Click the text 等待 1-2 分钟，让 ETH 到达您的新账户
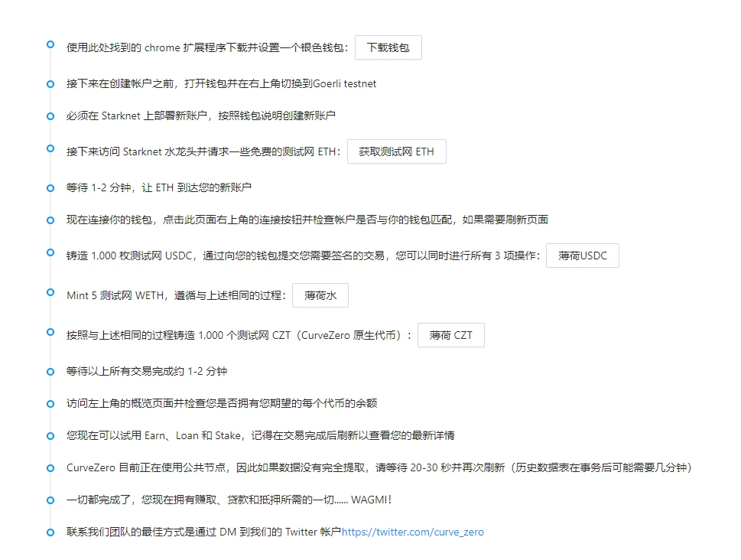The width and height of the screenshot is (741, 560). click(159, 187)
